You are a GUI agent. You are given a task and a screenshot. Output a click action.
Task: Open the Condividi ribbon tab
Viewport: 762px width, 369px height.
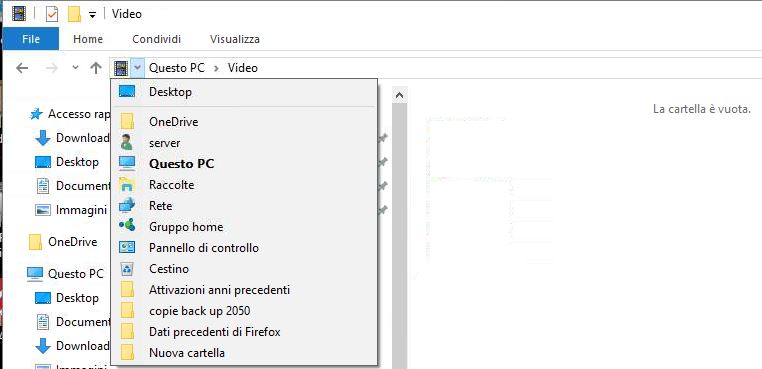coord(156,39)
